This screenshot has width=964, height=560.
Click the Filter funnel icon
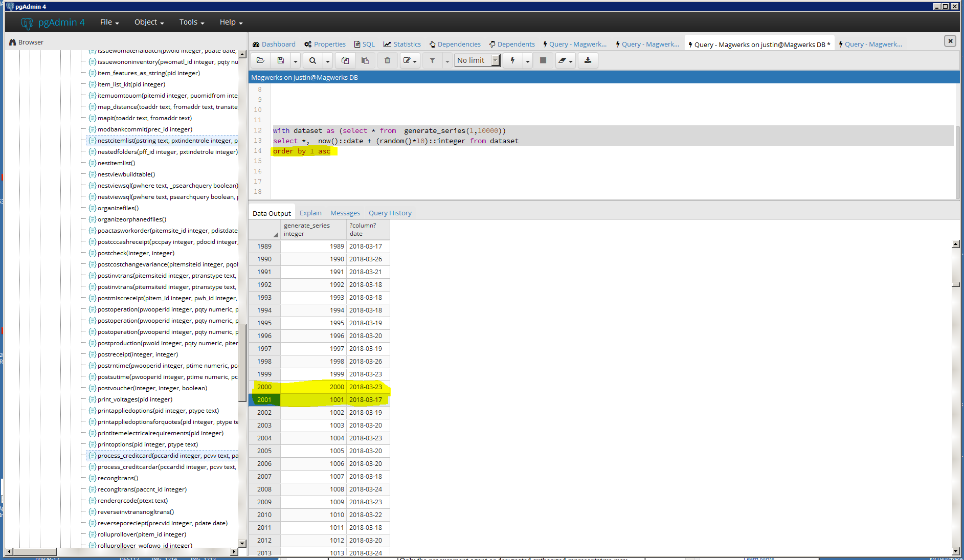click(432, 60)
